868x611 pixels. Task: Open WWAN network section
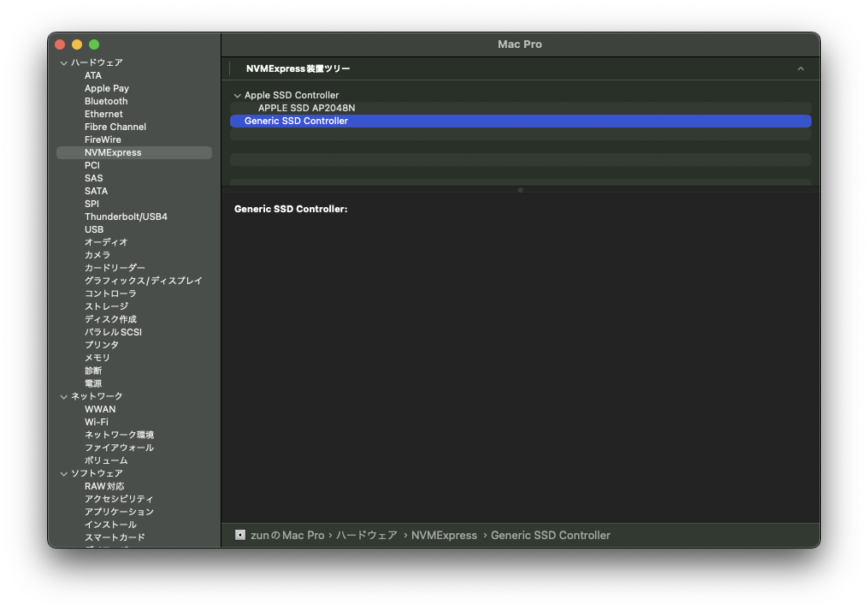(100, 409)
